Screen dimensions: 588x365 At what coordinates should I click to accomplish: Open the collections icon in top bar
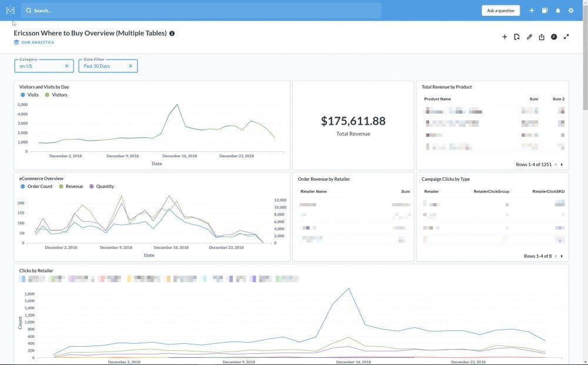click(x=545, y=11)
